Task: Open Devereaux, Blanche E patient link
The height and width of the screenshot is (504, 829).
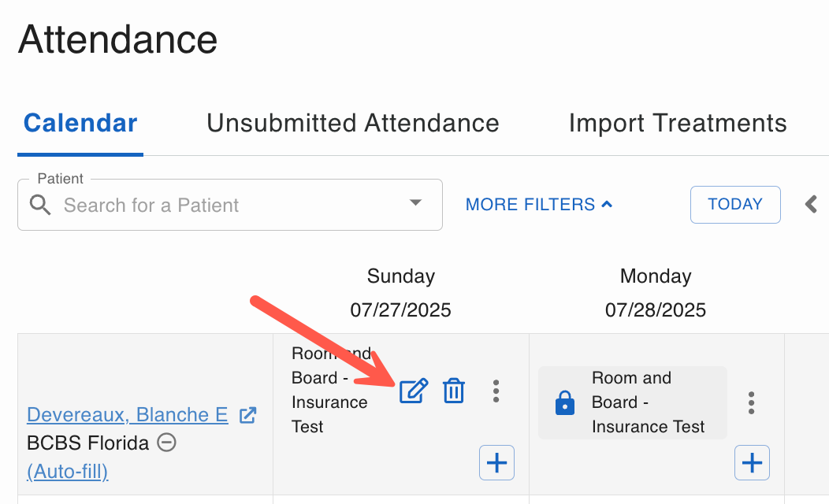Action: pos(128,415)
